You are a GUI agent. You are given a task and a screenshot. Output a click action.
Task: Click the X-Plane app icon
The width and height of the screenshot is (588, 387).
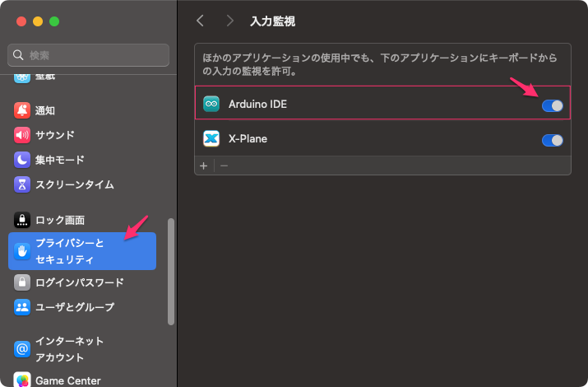pyautogui.click(x=211, y=139)
